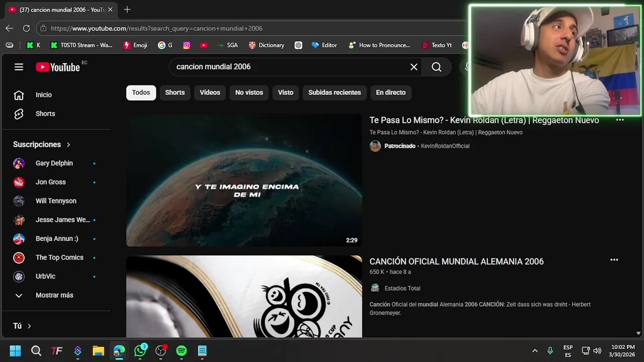Image resolution: width=644 pixels, height=362 pixels.
Task: Open the K Kick bookmark
Action: pos(33,45)
